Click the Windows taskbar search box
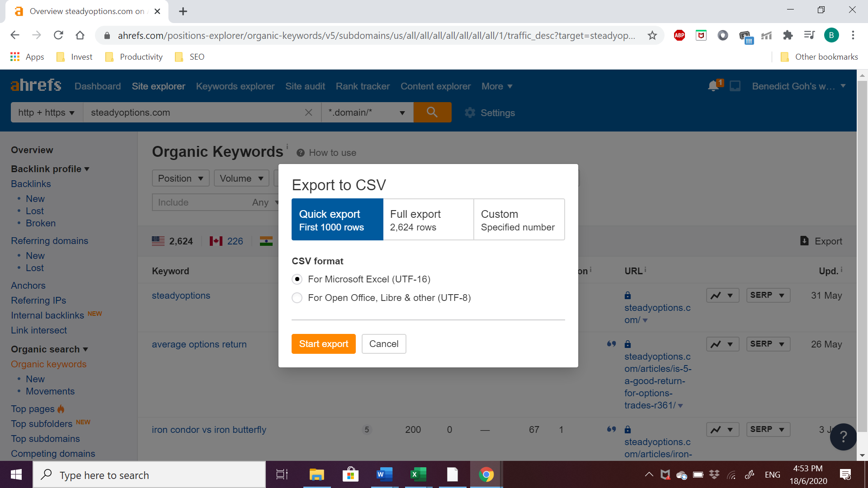 click(x=149, y=474)
